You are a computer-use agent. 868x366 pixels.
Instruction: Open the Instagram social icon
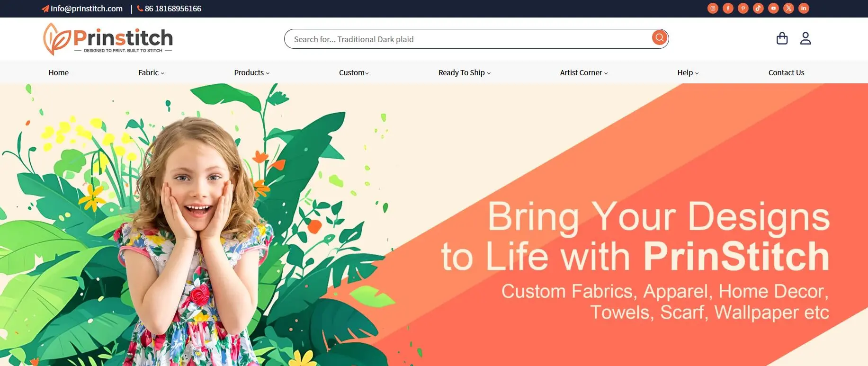pyautogui.click(x=713, y=8)
